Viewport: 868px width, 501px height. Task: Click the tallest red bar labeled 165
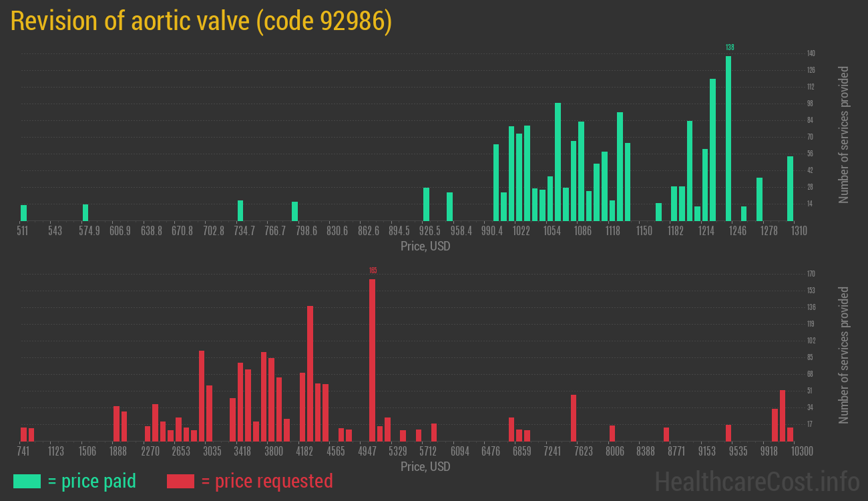pyautogui.click(x=372, y=360)
